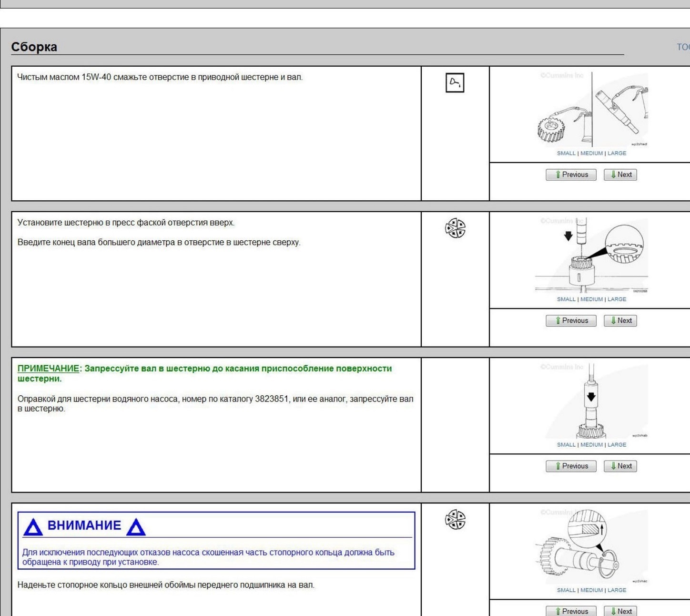
Task: Click Next button in shaft pressing step
Action: click(x=620, y=466)
